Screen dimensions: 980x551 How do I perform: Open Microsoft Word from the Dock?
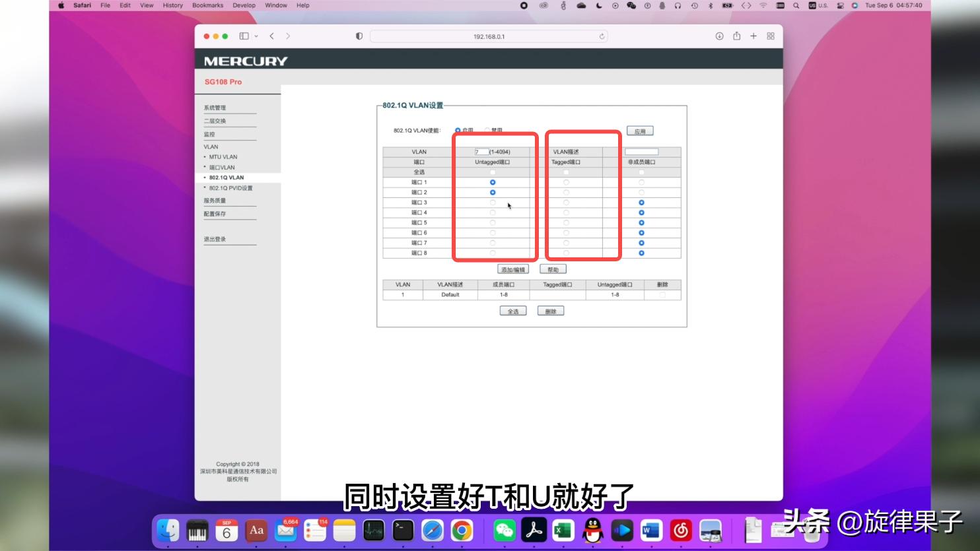[650, 529]
